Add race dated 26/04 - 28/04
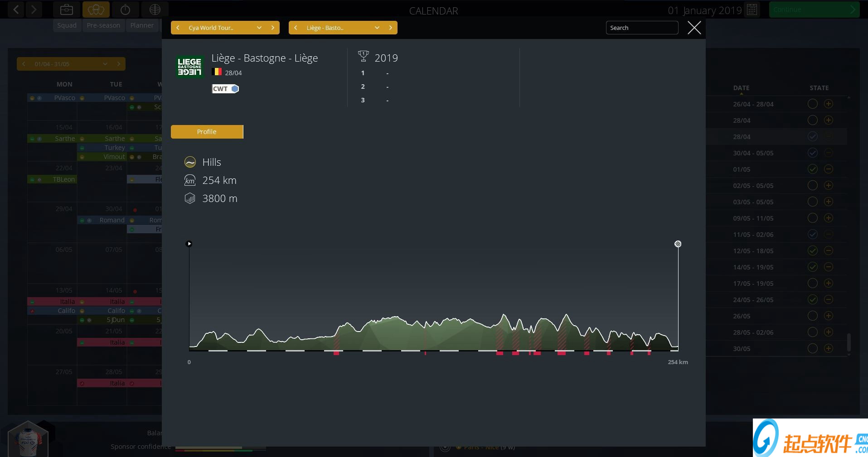The image size is (868, 457). point(828,104)
